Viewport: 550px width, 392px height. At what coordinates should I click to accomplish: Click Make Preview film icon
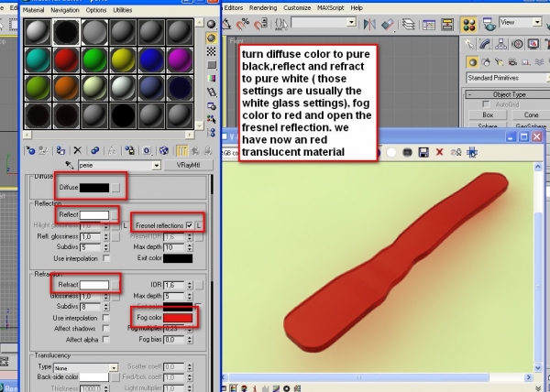point(211,93)
